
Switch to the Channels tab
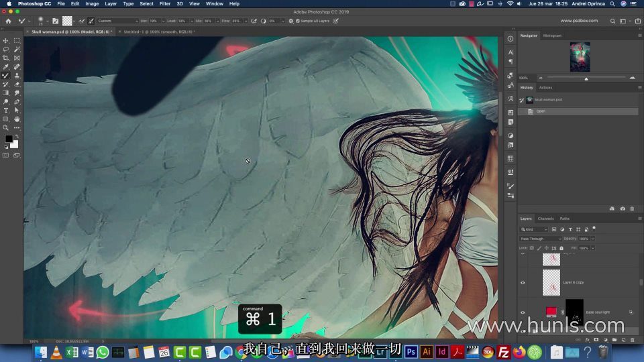(545, 219)
